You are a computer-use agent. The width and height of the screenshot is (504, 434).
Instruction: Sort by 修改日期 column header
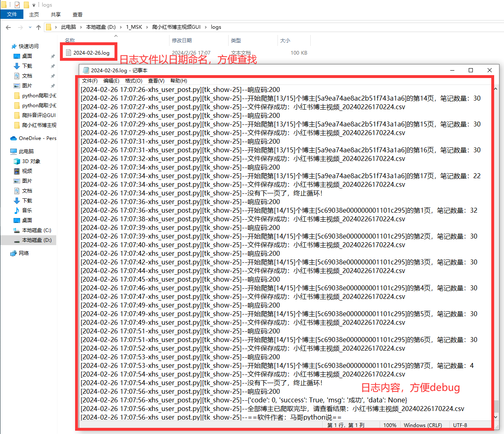182,40
